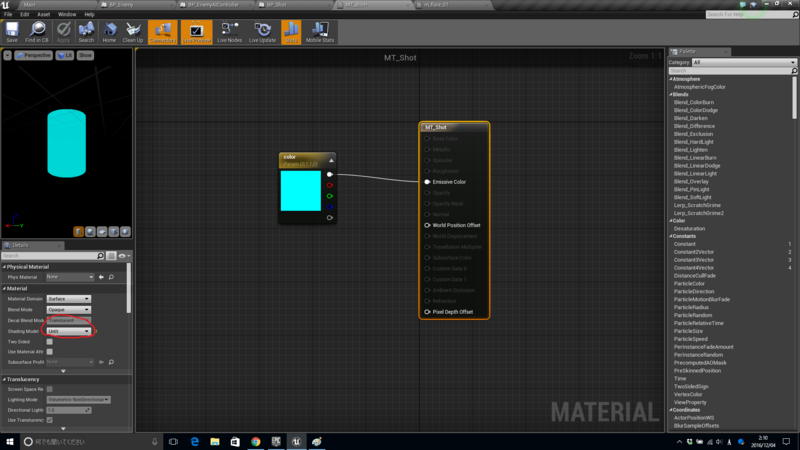
Task: Click Palette search field
Action: [x=730, y=71]
